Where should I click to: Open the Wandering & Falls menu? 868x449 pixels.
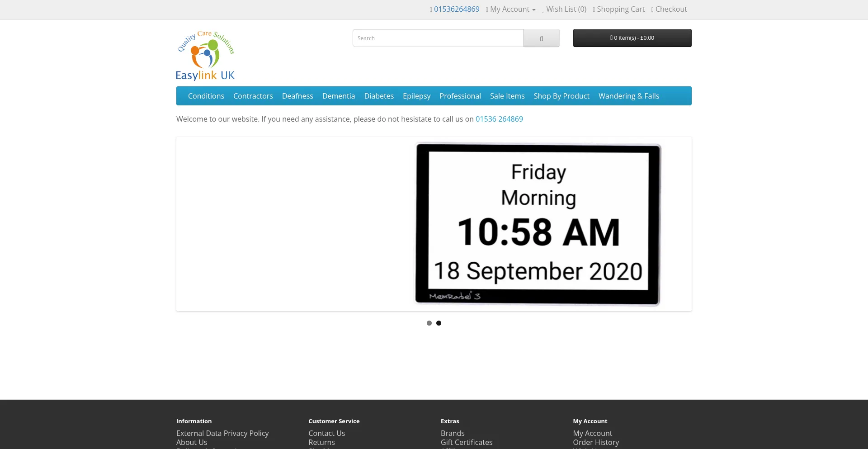629,96
